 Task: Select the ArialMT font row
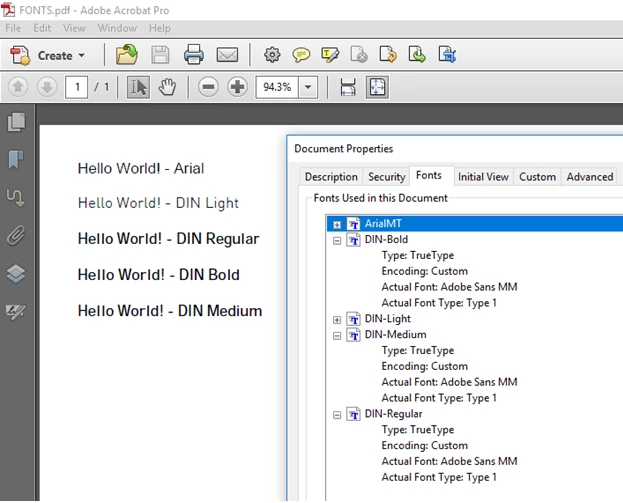pos(475,224)
